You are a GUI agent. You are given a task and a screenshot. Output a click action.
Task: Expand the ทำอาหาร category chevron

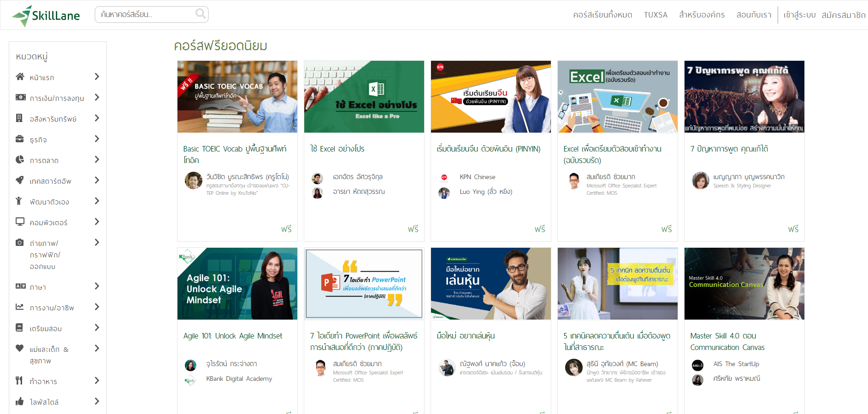(x=97, y=380)
